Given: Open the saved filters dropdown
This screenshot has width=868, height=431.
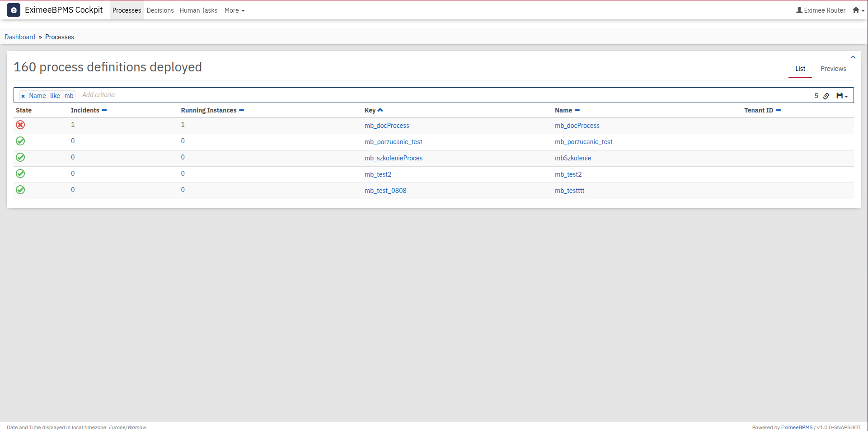Looking at the screenshot, I should [x=842, y=96].
